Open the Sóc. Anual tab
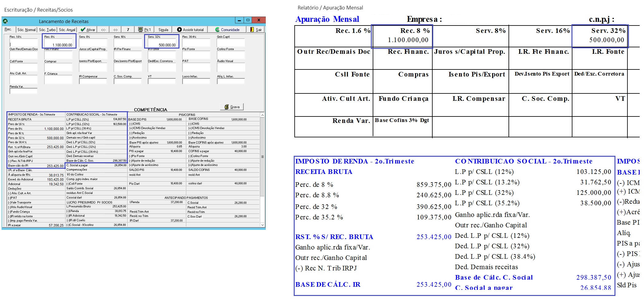 click(67, 30)
